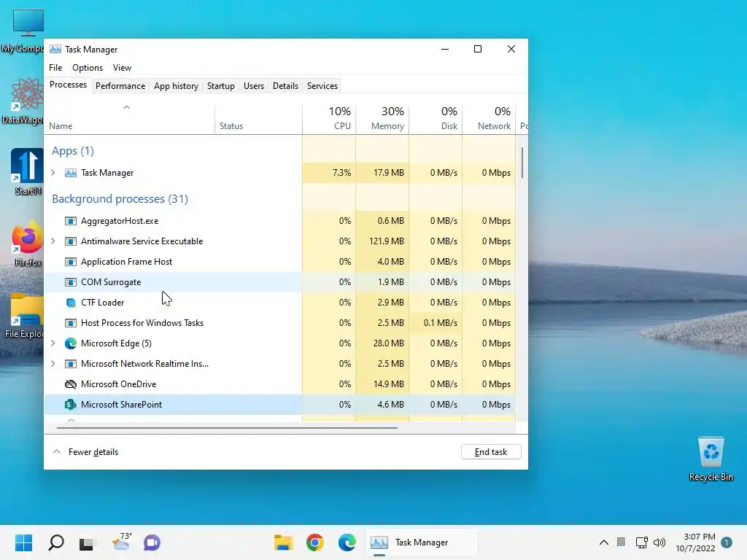
Task: Click the CTF Loader icon
Action: tap(71, 303)
